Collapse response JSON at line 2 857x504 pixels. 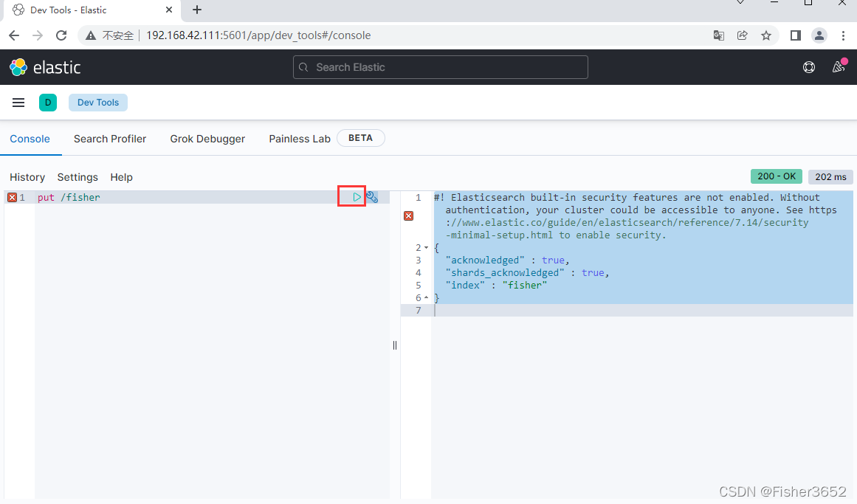(x=427, y=248)
